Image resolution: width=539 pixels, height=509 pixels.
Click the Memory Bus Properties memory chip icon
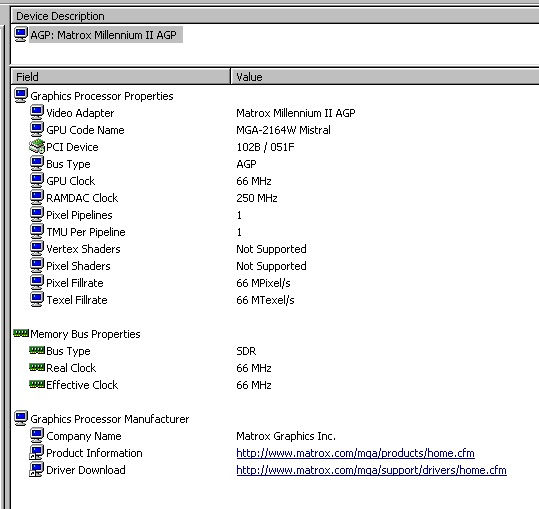[21, 333]
